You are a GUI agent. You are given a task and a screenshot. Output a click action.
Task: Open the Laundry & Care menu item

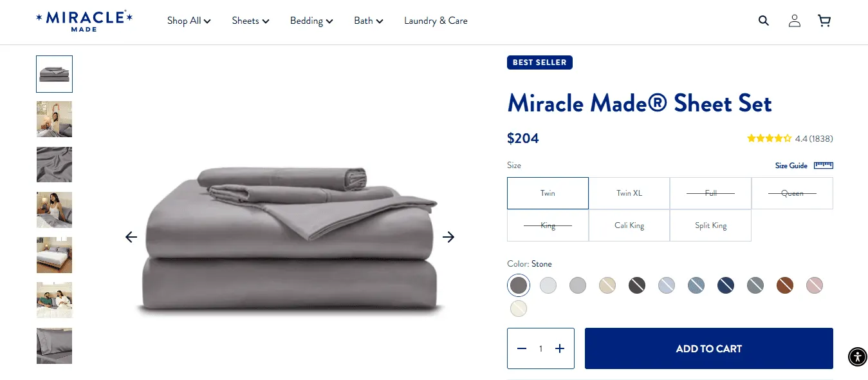[x=436, y=21]
